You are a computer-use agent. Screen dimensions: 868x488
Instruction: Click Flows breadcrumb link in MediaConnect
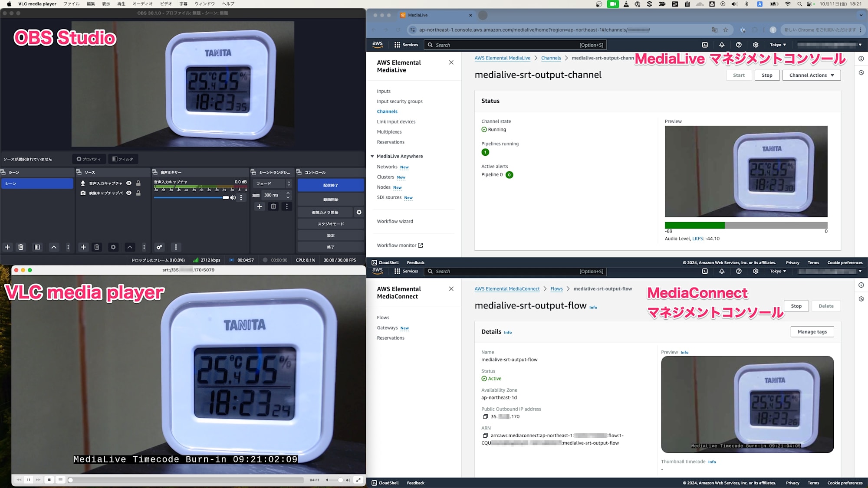pos(556,289)
